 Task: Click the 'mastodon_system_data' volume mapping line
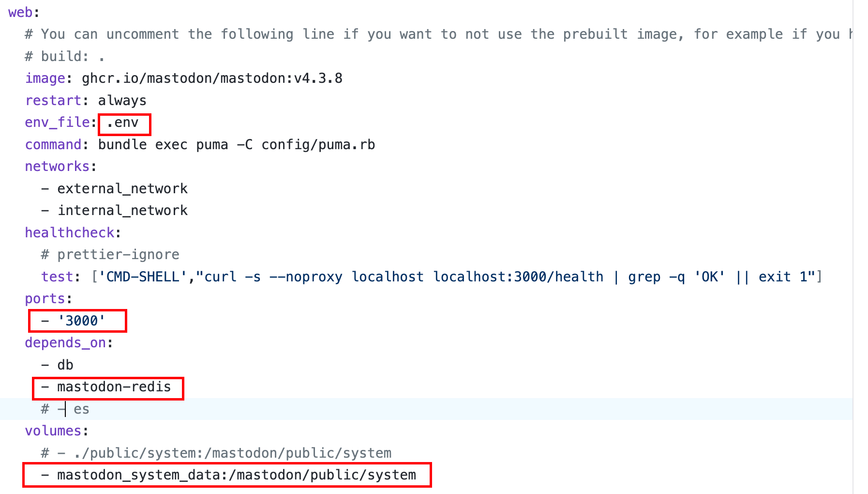coord(236,475)
